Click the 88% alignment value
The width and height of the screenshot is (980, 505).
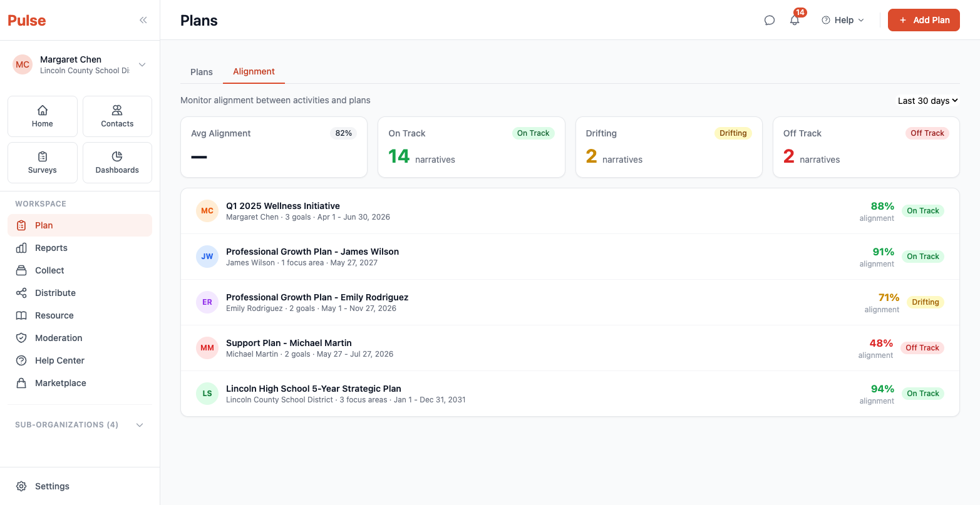882,207
